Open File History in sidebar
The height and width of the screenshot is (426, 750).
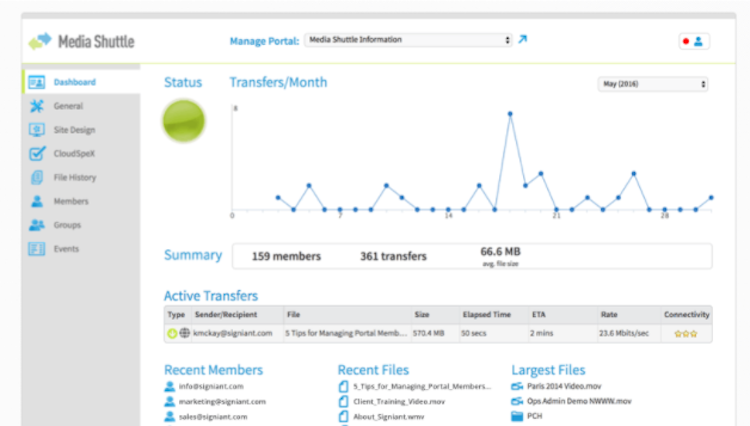pyautogui.click(x=75, y=177)
